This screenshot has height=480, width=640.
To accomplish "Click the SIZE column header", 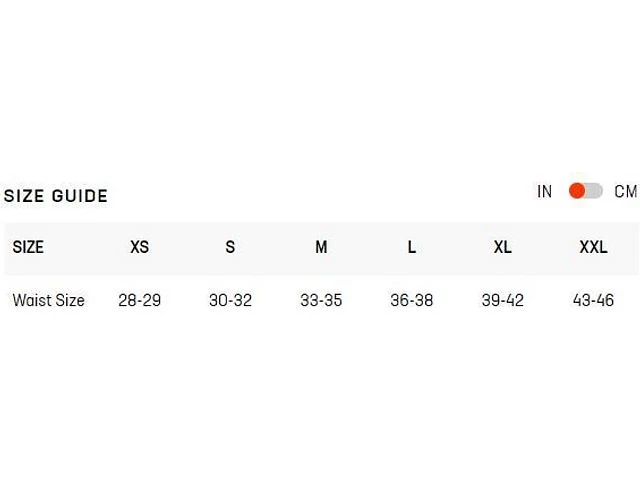I will pyautogui.click(x=28, y=247).
